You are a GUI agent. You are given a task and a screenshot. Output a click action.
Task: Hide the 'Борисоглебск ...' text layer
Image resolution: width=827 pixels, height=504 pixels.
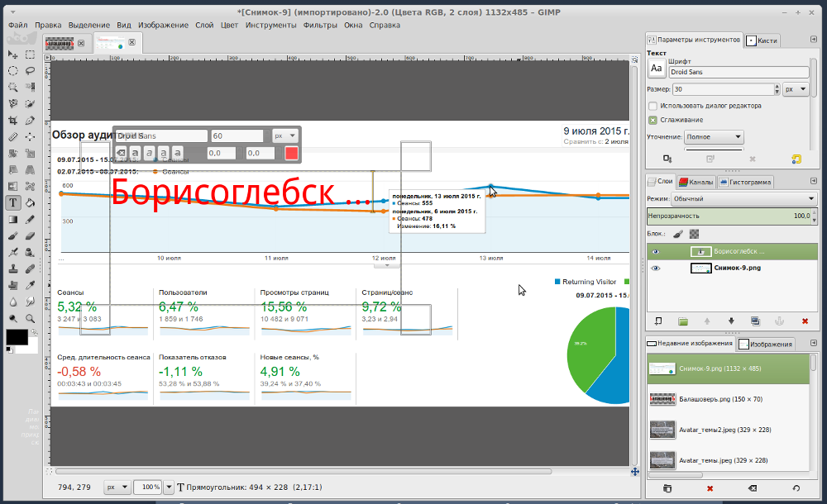(656, 252)
